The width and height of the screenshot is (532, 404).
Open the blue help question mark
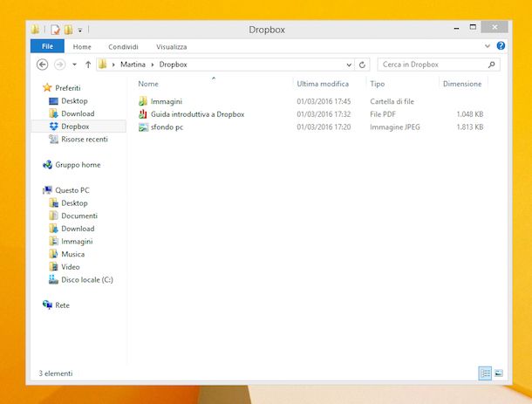501,46
